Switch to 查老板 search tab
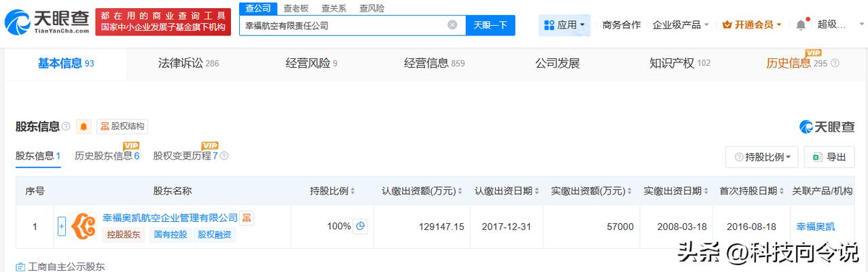The width and height of the screenshot is (868, 272). (295, 8)
